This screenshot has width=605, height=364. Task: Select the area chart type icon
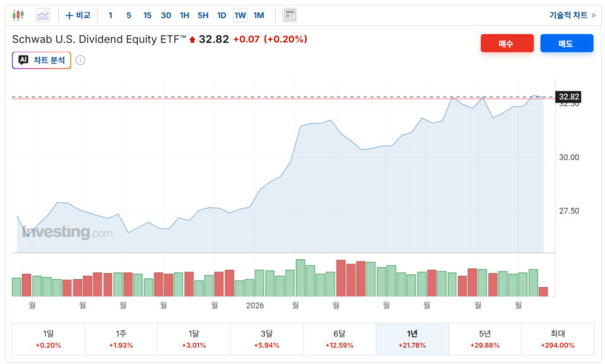43,15
